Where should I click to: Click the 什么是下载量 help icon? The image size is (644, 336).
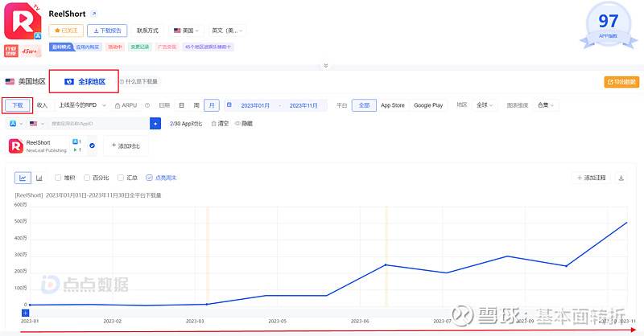click(x=122, y=82)
